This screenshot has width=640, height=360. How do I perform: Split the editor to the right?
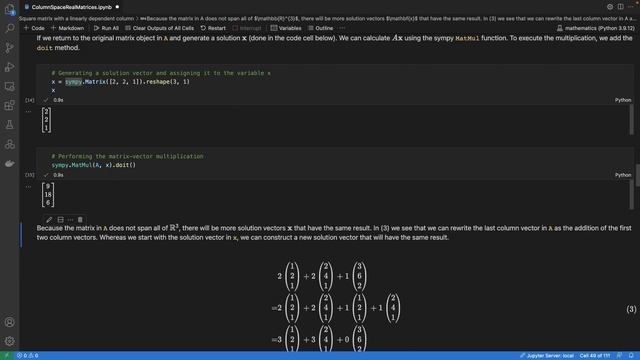[x=620, y=7]
